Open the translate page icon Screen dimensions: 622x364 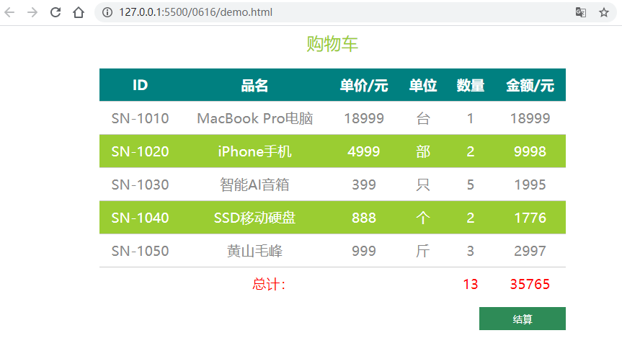[581, 12]
